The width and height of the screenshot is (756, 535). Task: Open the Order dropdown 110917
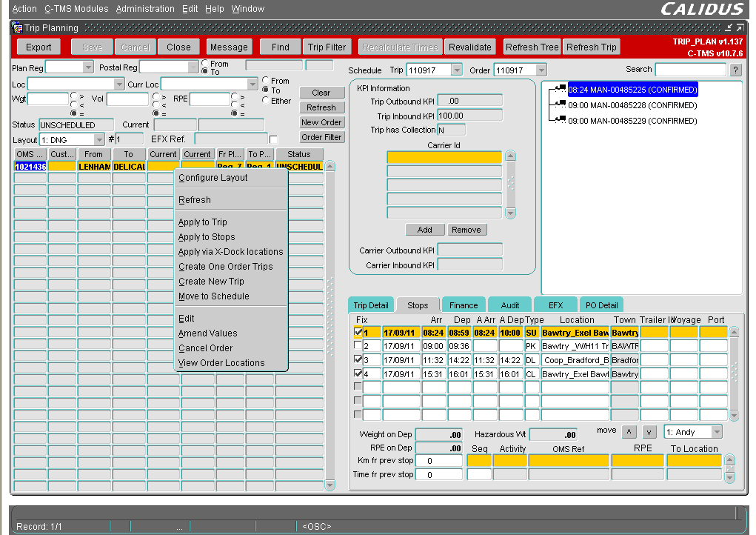(x=541, y=70)
